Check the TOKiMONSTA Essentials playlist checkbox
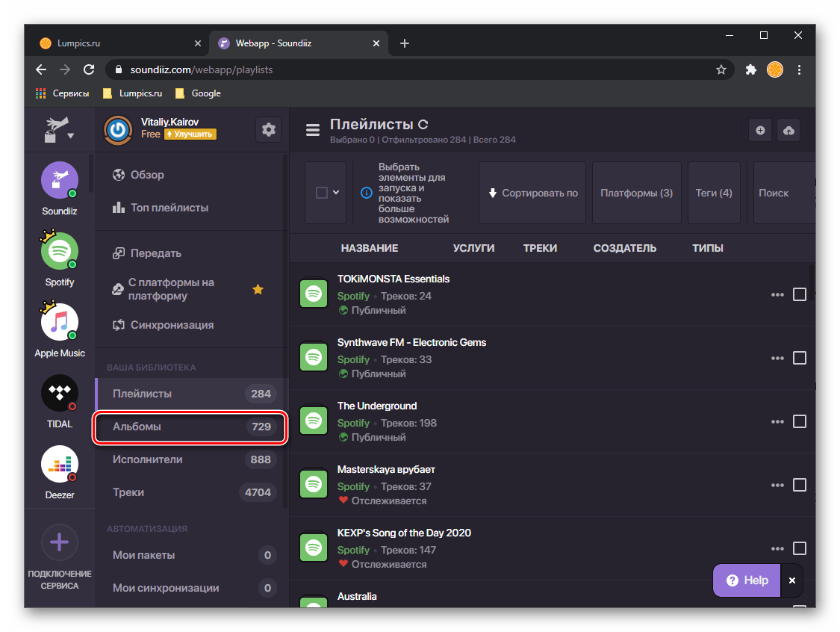Screen dimensions: 840x632 pos(799,294)
